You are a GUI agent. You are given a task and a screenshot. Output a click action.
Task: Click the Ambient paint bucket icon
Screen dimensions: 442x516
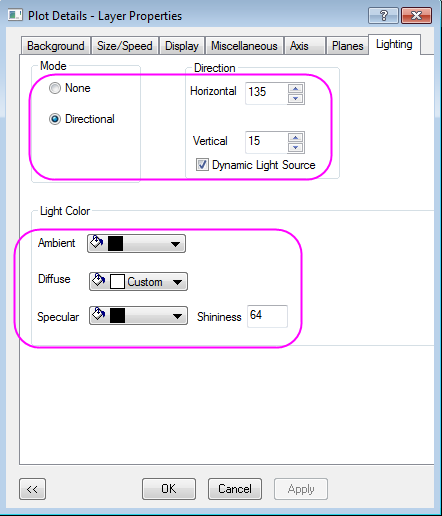pos(97,242)
